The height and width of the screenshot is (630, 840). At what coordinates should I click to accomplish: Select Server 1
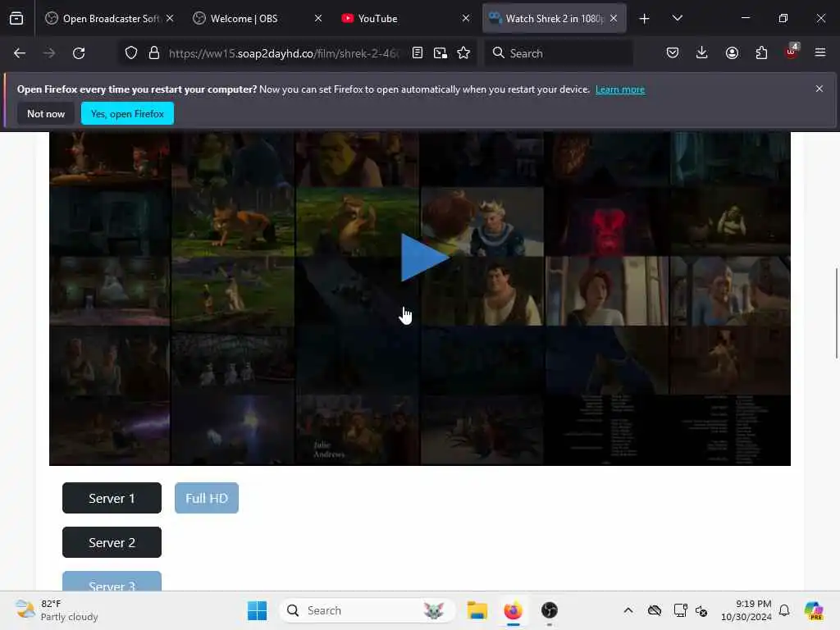tap(112, 498)
